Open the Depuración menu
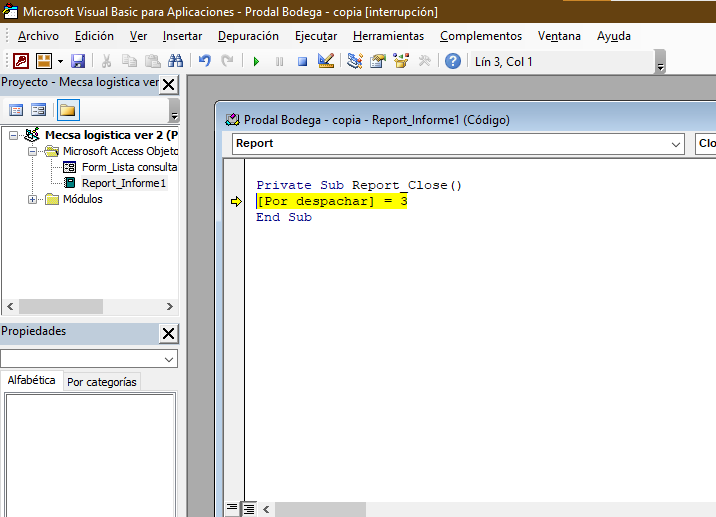The image size is (716, 517). (248, 36)
